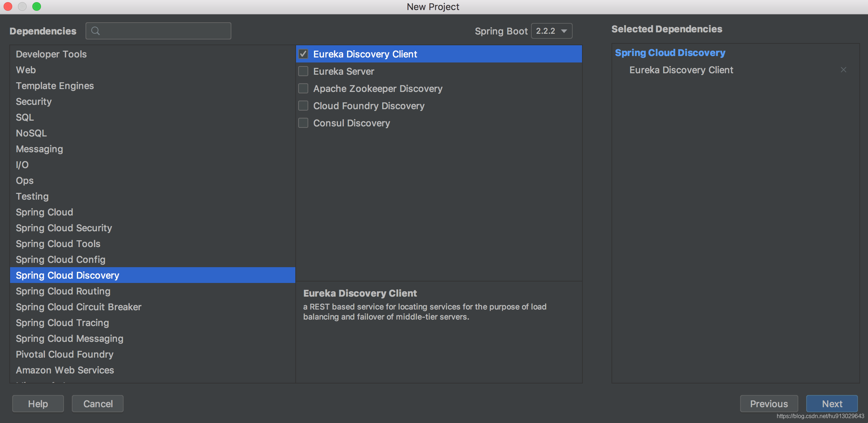The image size is (868, 423).
Task: Select the Consul Discovery row label
Action: [352, 123]
